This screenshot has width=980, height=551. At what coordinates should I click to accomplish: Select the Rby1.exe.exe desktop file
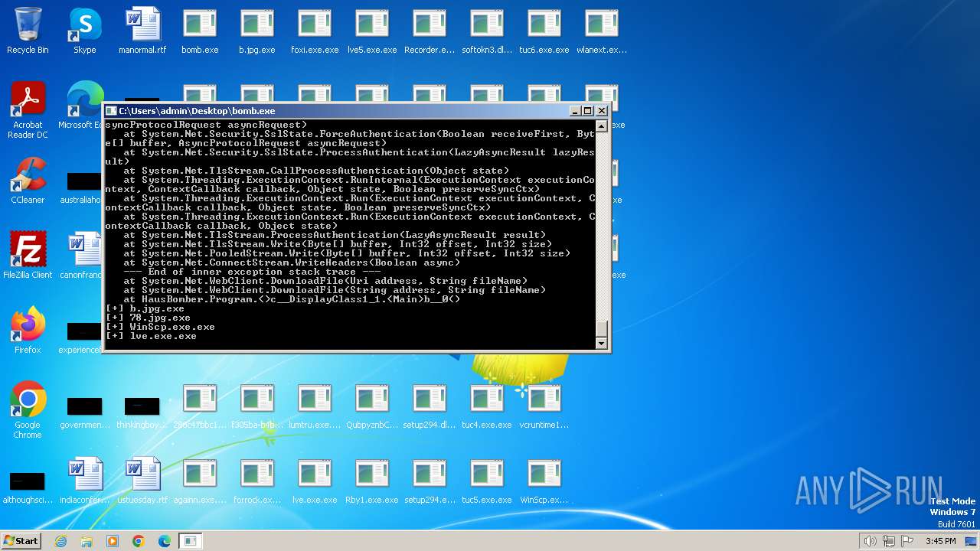[x=372, y=481]
